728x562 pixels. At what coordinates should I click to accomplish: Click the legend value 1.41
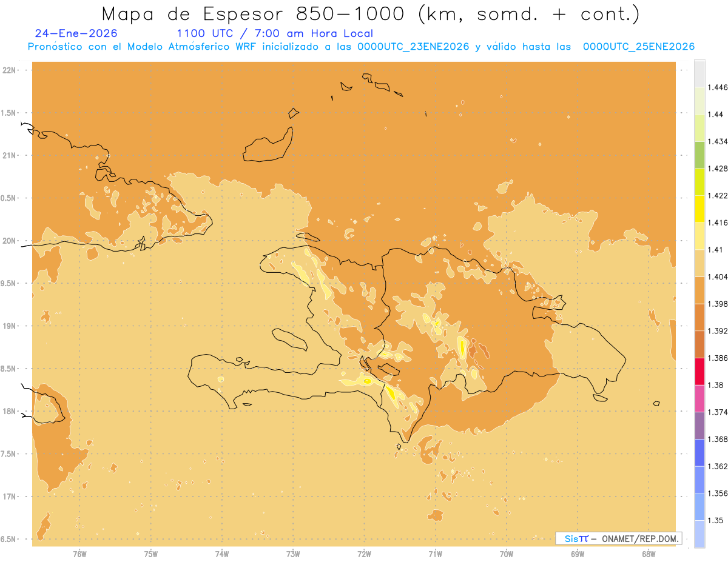715,249
